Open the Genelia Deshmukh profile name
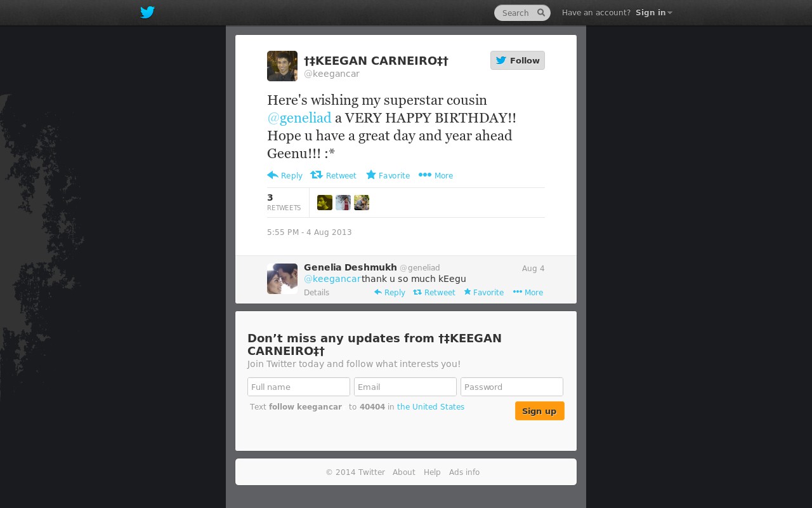 pyautogui.click(x=350, y=267)
